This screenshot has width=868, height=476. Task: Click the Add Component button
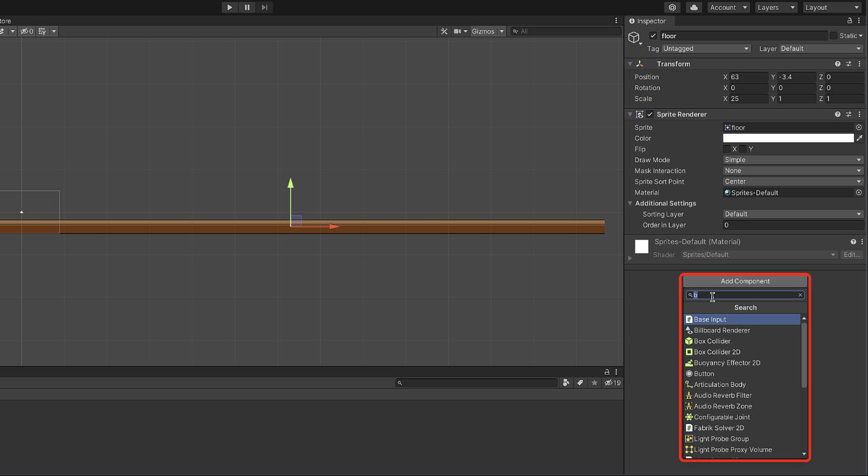(x=745, y=281)
